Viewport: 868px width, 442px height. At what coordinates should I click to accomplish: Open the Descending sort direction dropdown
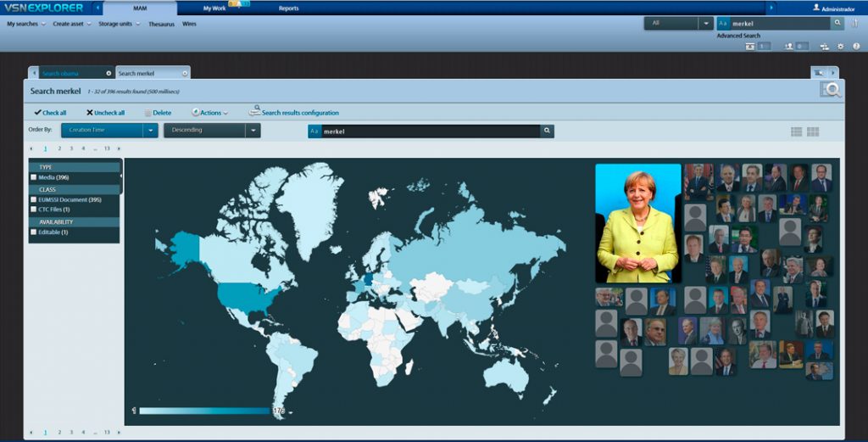212,130
